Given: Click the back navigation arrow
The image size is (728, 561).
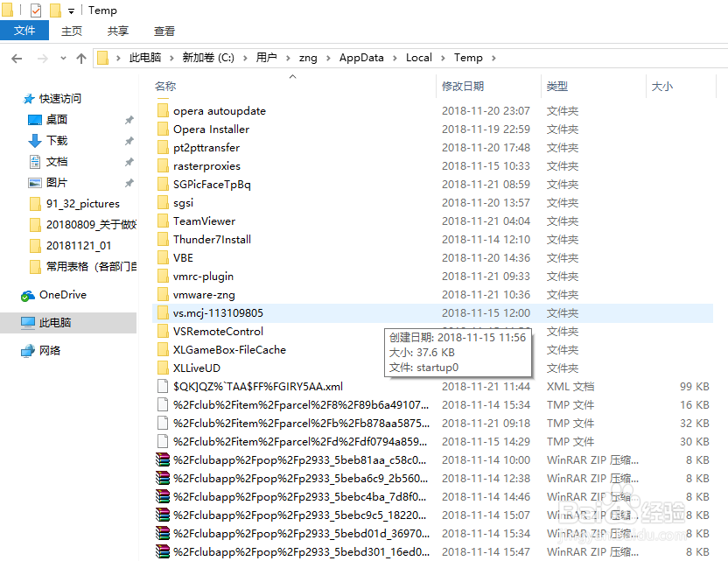Looking at the screenshot, I should (17, 57).
